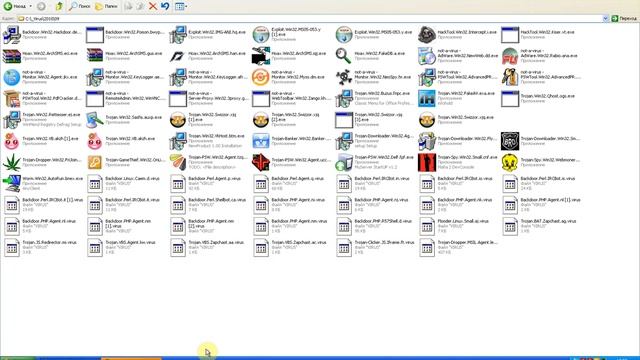
Task: Select Backdoor.Win32.Hackdoor file icon
Action: (11, 35)
